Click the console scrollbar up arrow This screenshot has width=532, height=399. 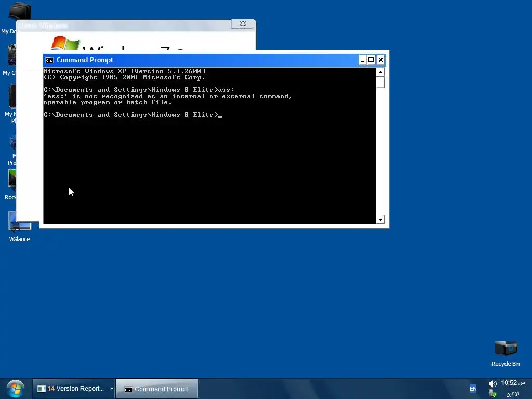tap(380, 72)
